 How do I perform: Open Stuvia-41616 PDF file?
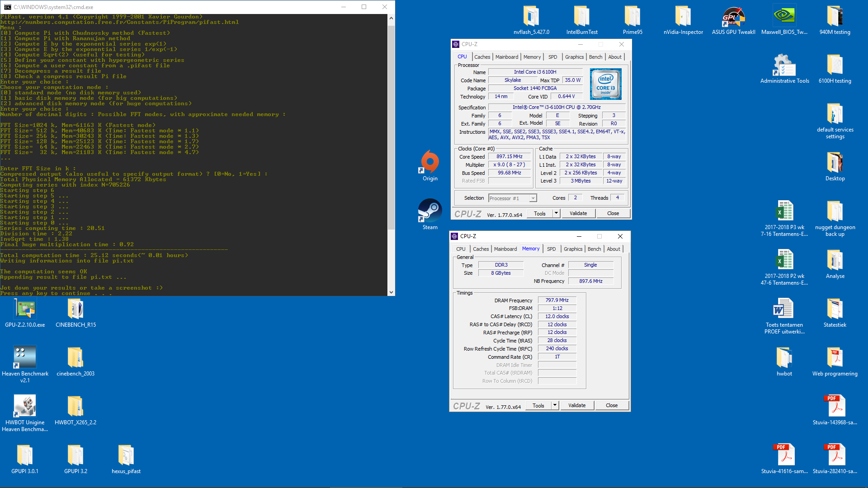coord(784,460)
